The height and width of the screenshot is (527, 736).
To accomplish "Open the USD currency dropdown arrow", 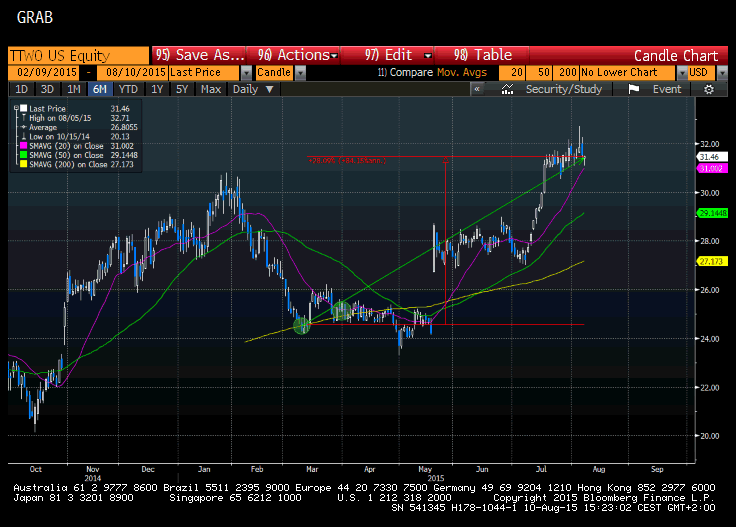I will [x=722, y=73].
